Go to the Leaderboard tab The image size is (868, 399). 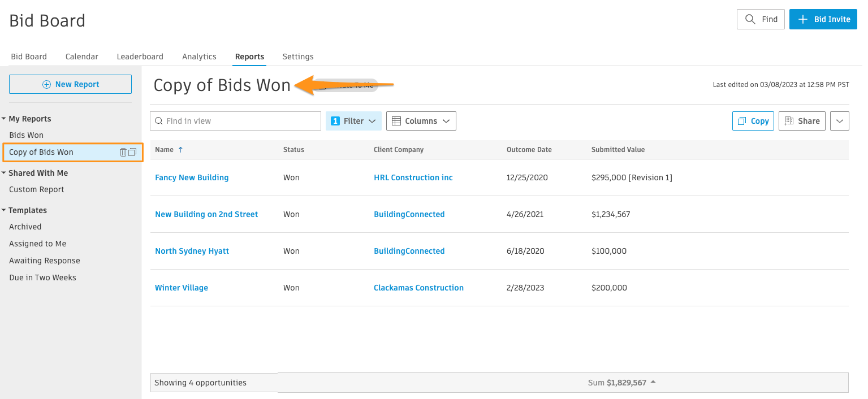140,57
